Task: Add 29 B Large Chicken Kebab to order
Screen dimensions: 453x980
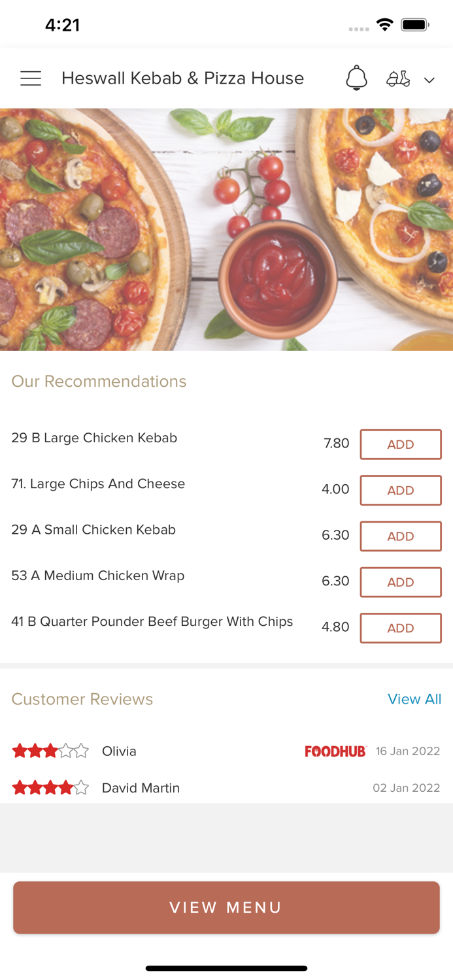Action: tap(401, 444)
